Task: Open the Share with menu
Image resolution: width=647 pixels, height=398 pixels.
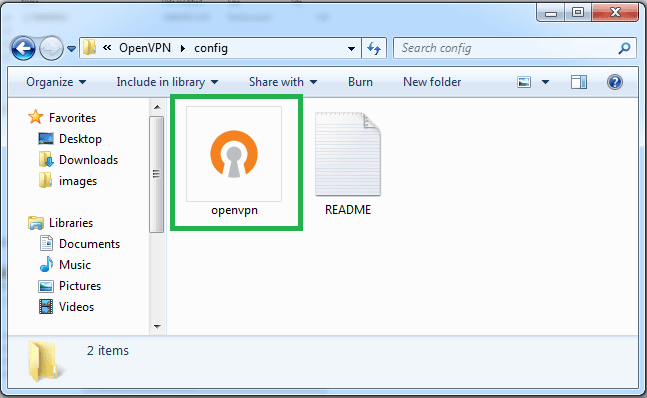Action: click(x=283, y=82)
